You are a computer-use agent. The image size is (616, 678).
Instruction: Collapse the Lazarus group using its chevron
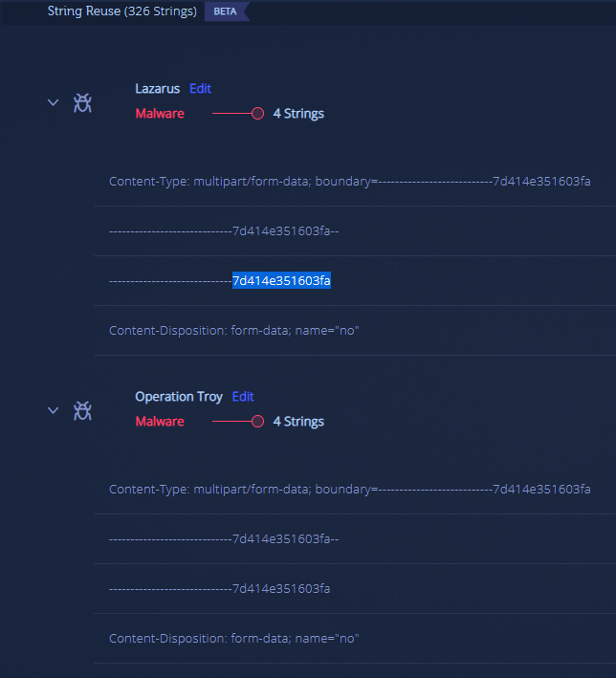[x=54, y=103]
